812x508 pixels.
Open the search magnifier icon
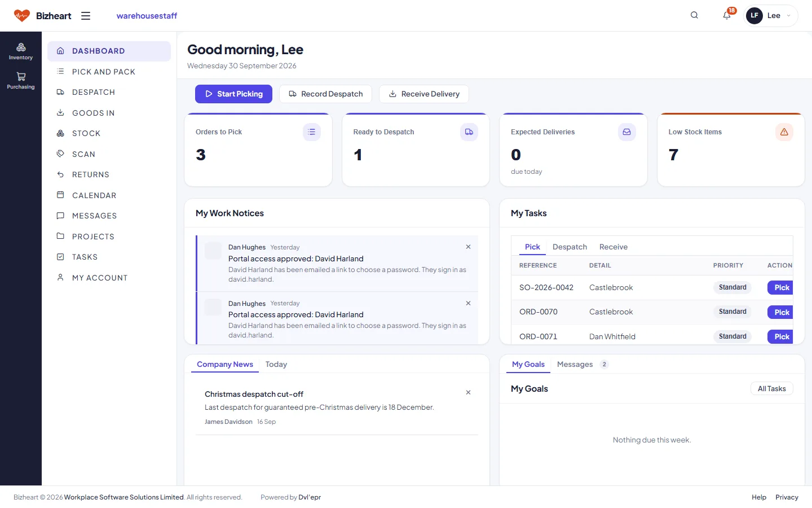pos(694,15)
